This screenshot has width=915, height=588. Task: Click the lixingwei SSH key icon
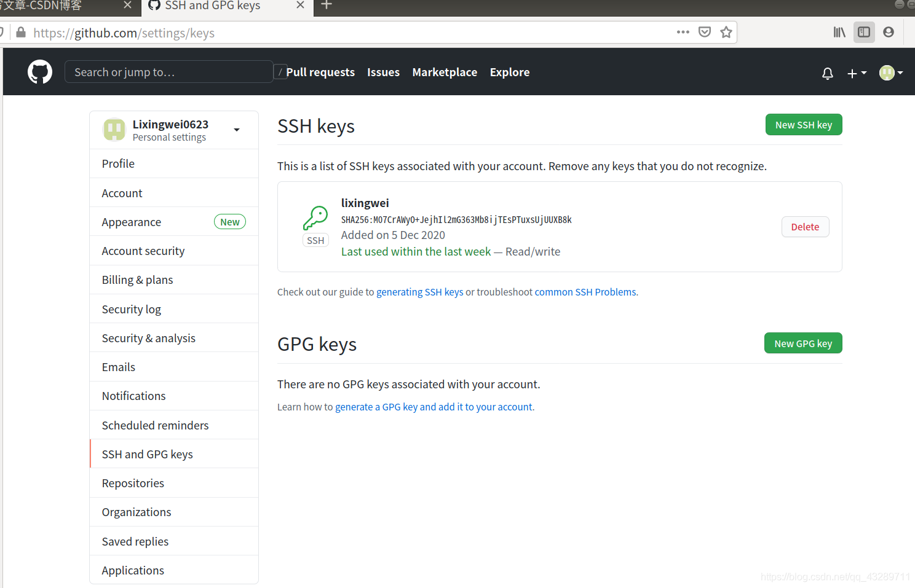(315, 218)
